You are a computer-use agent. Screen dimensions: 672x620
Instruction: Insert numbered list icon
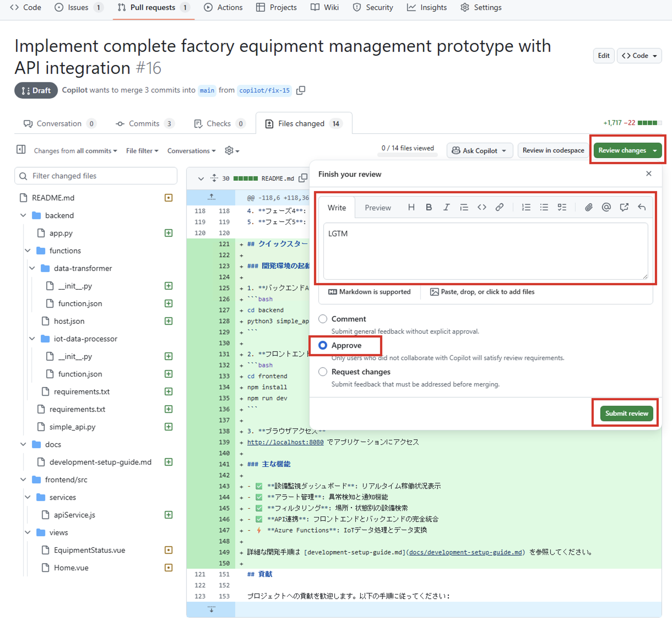(526, 207)
